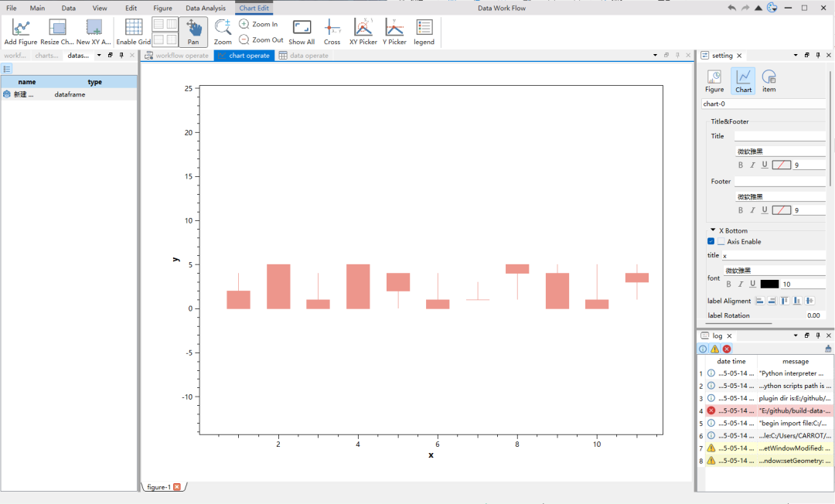The height and width of the screenshot is (504, 835).
Task: Toggle horizontal grid lines icon
Action: 158,24
